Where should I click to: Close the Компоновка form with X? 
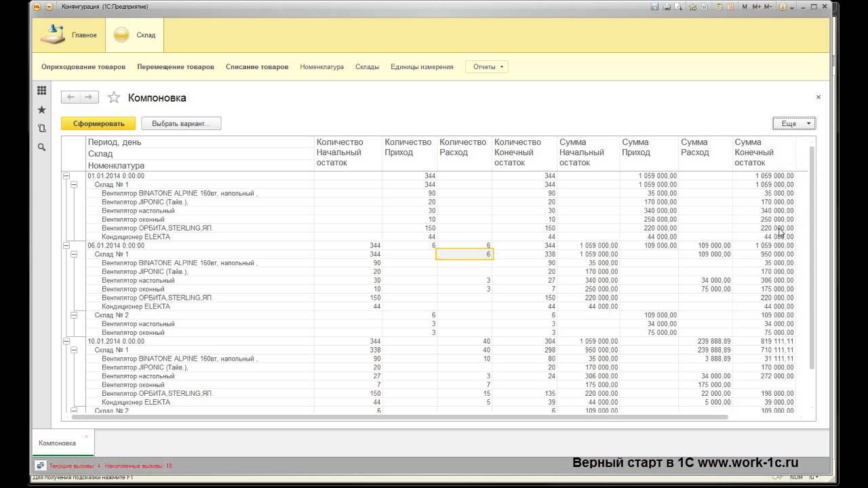[x=818, y=97]
